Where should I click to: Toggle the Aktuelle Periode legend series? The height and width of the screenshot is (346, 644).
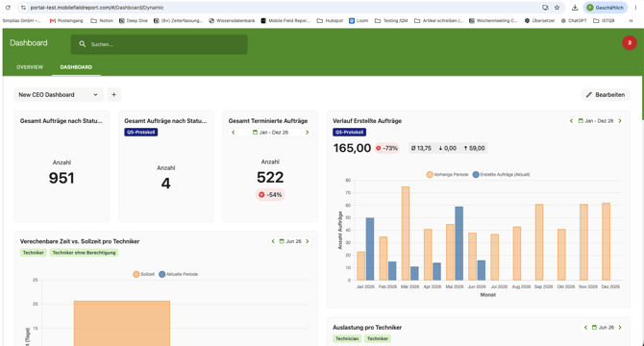pyautogui.click(x=178, y=274)
